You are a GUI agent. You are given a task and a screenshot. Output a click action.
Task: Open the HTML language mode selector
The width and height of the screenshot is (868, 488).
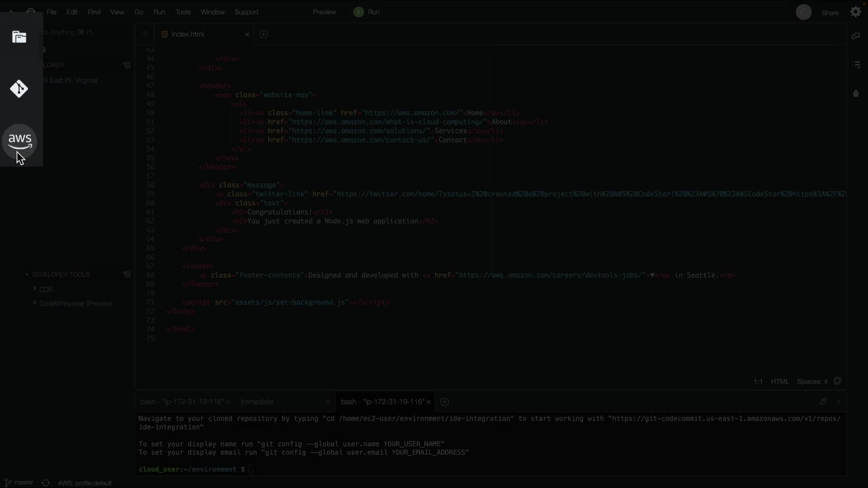(779, 382)
